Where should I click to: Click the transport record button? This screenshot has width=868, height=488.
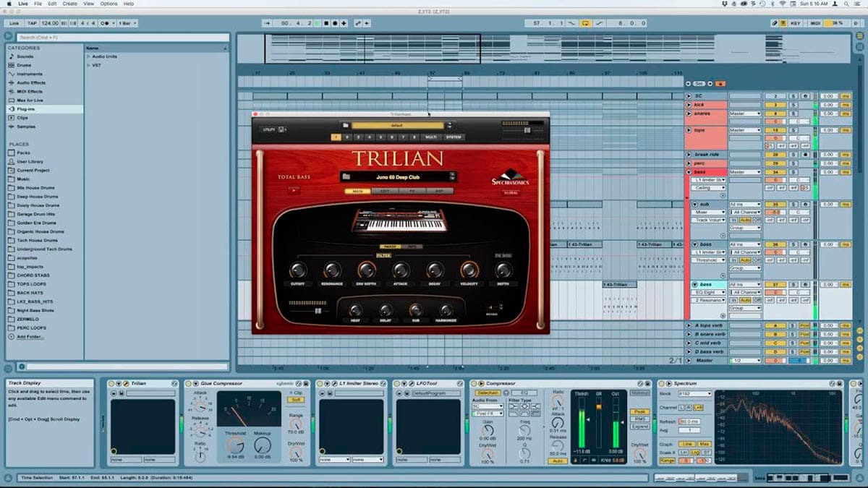[x=334, y=23]
